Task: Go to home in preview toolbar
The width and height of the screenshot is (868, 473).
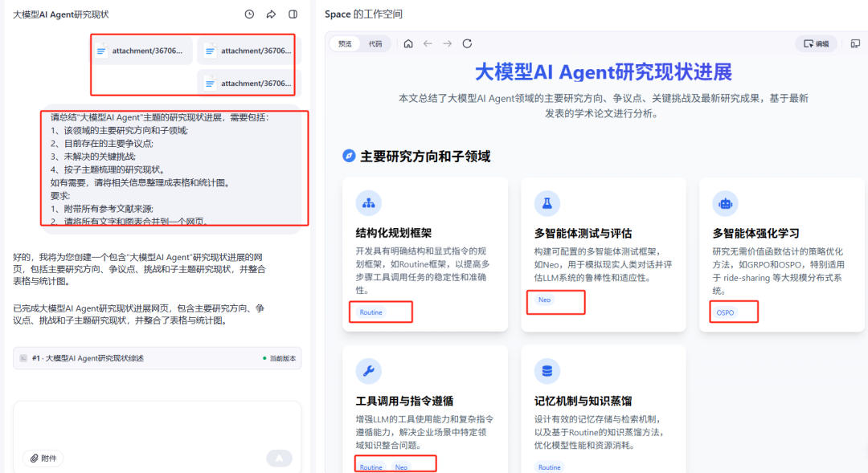Action: point(408,43)
